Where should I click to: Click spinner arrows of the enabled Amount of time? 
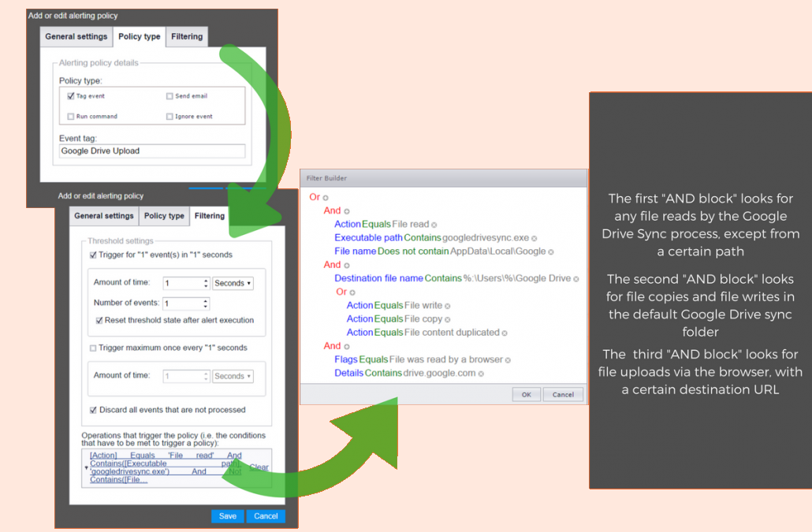[206, 283]
